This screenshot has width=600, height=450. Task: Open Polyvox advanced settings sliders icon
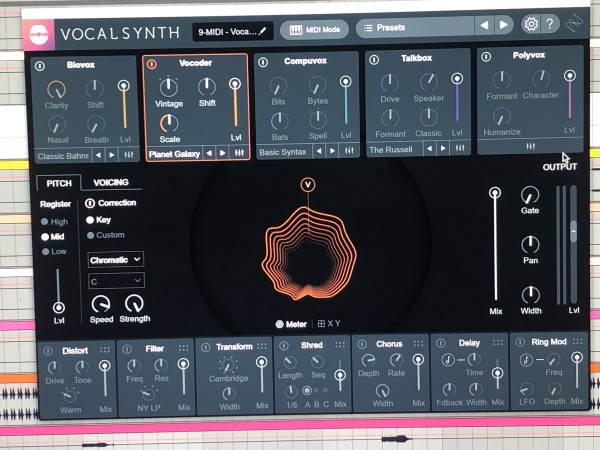[530, 145]
